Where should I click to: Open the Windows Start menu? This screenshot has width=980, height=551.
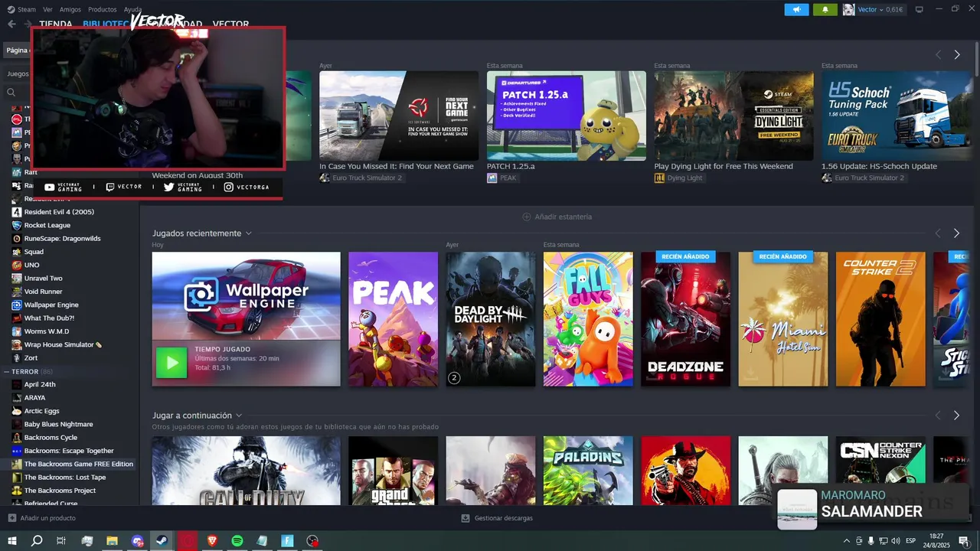(11, 541)
